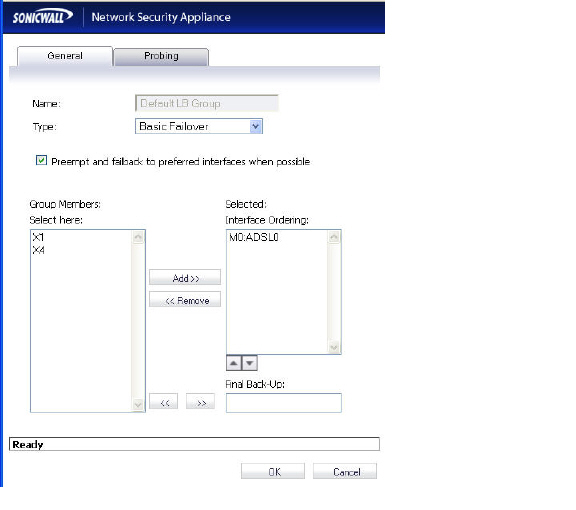This screenshot has height=510, width=576.
Task: Click scroll-up arrow of Interface Ordering list
Action: (334, 237)
